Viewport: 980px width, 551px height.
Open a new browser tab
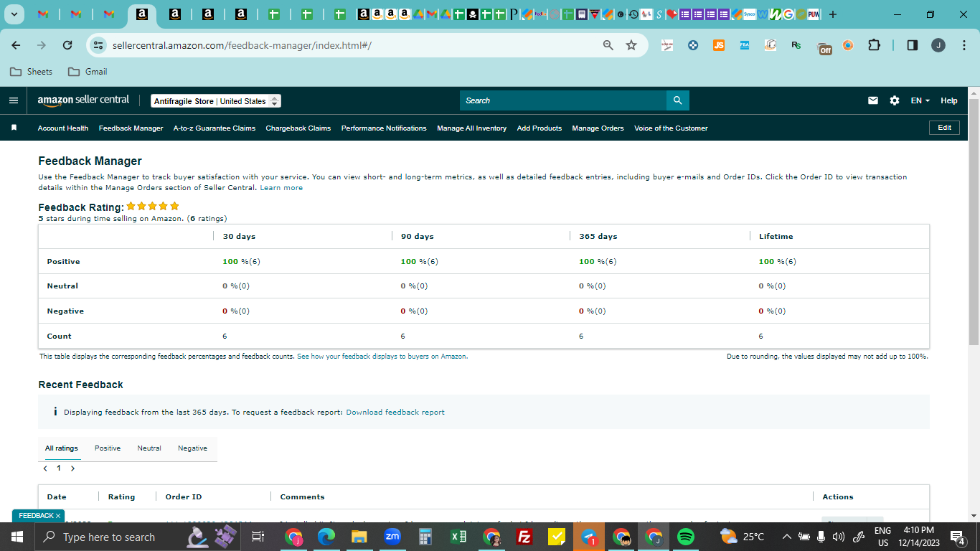(833, 14)
